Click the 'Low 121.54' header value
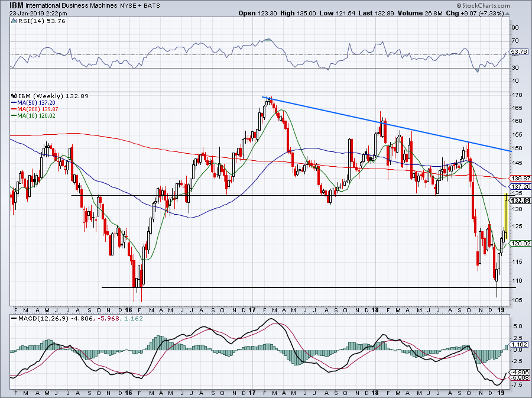Viewport: 532px width, 398px height. coord(338,13)
